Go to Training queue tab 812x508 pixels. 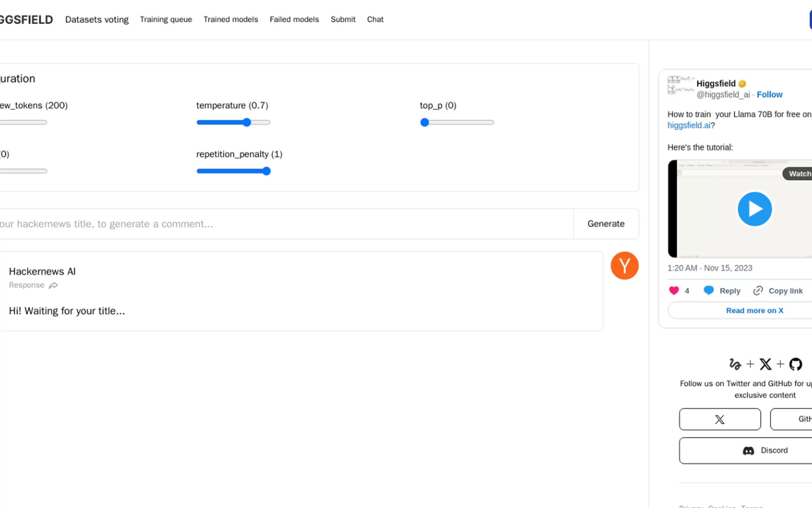[x=166, y=20]
